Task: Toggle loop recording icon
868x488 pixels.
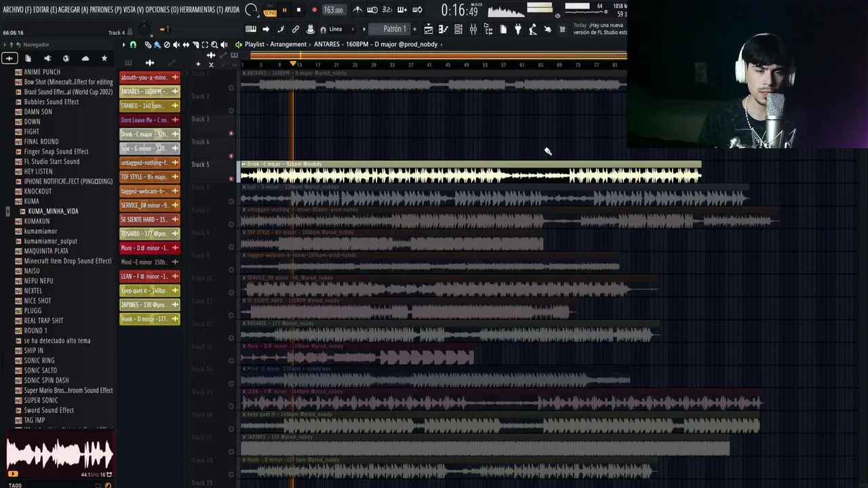Action: tap(417, 10)
